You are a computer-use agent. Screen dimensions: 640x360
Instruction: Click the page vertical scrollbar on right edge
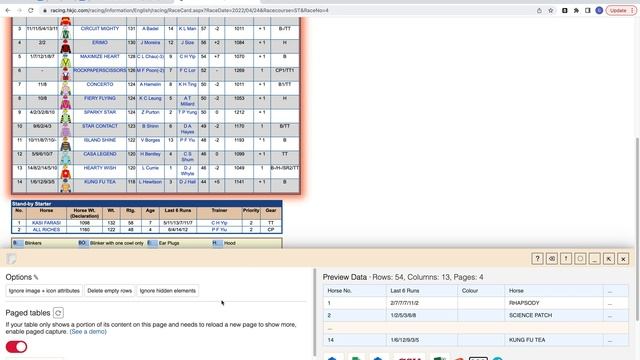[x=637, y=229]
